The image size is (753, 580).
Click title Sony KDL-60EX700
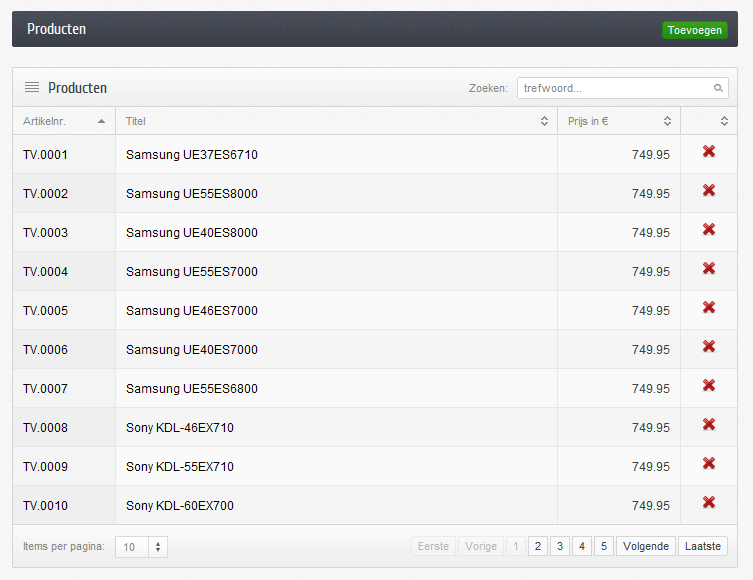[180, 506]
